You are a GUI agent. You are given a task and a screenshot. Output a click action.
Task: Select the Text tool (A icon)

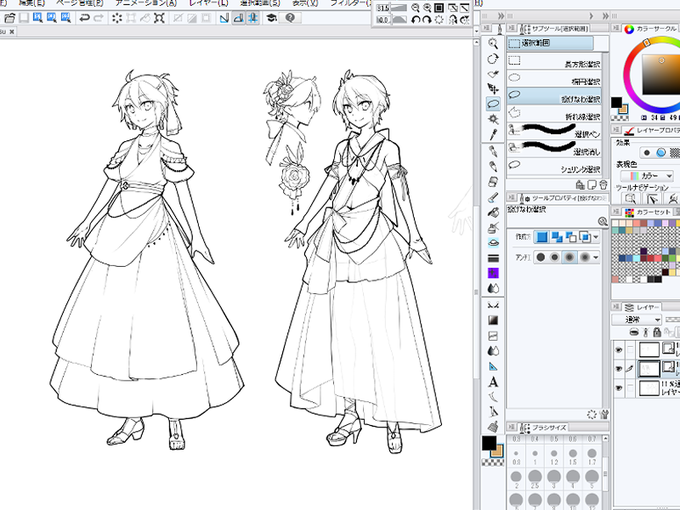point(493,382)
